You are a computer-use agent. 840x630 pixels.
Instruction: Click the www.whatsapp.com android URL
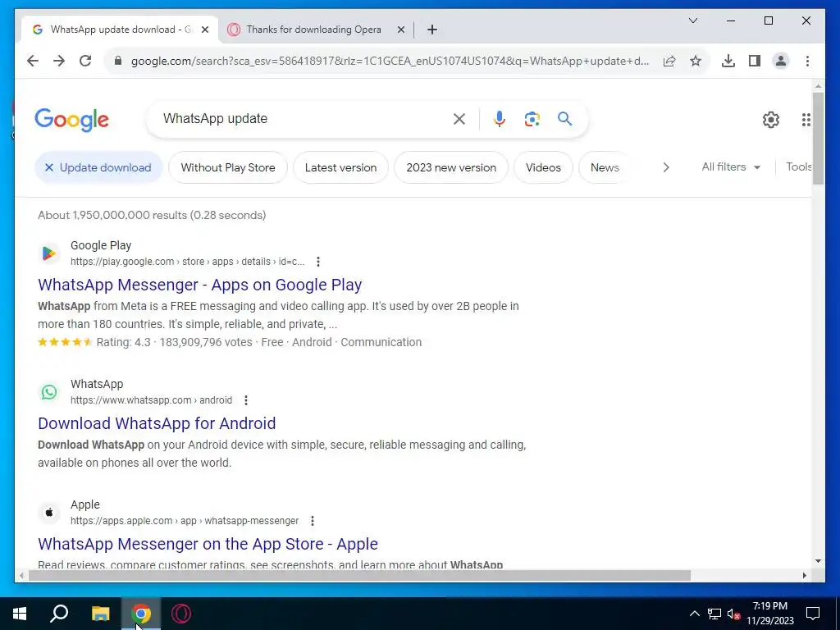(x=151, y=400)
